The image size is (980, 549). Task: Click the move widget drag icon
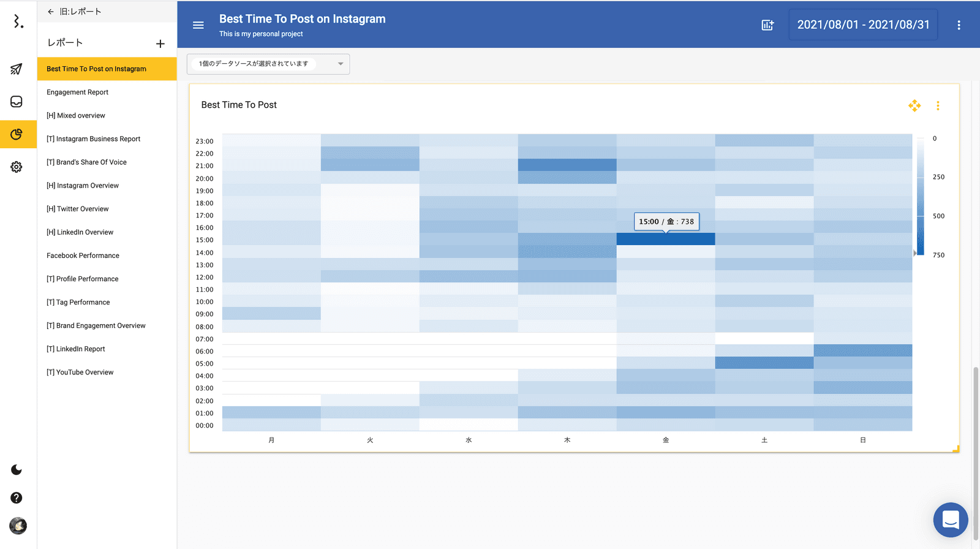(x=914, y=105)
